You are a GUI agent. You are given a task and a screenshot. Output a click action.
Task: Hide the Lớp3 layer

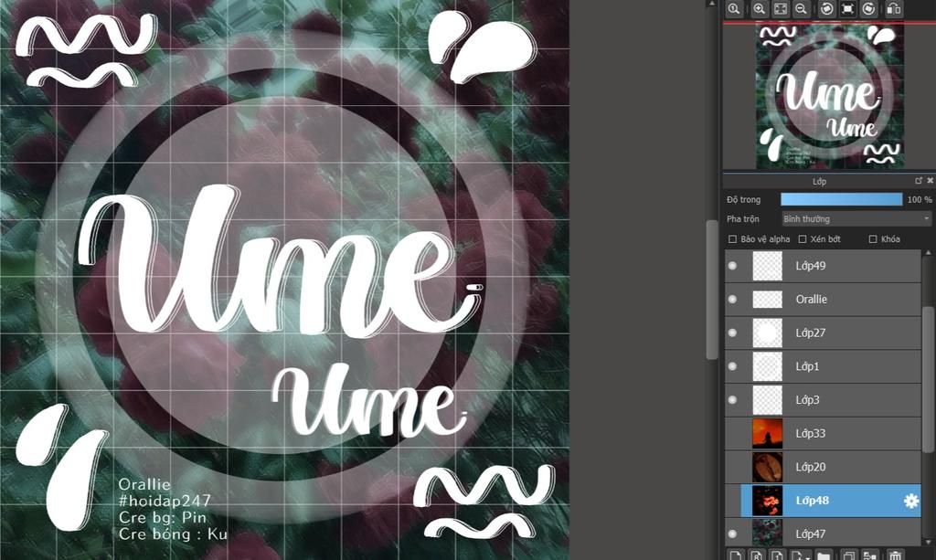732,399
